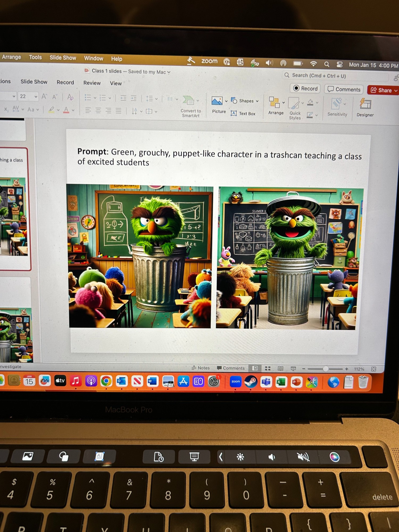The image size is (399, 532).
Task: Click the zoom slider handle
Action: pos(326,369)
